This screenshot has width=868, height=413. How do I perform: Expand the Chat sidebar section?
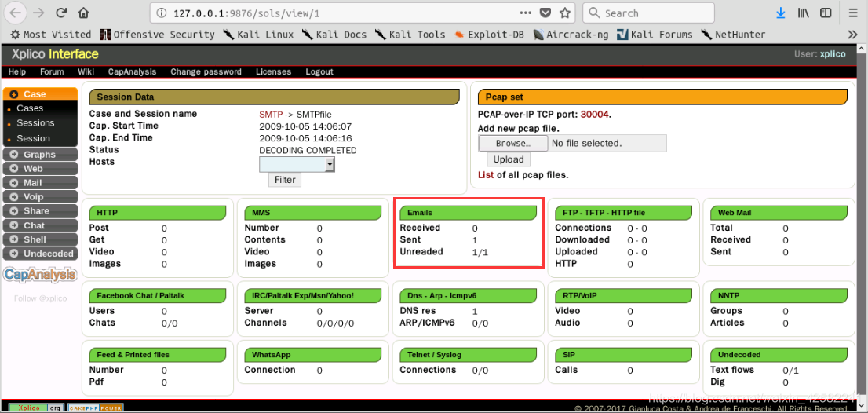click(x=40, y=225)
